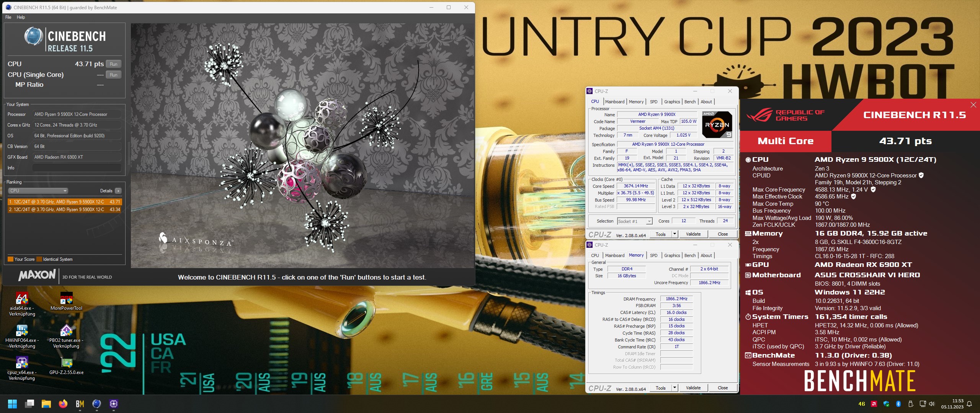980x413 pixels.
Task: Switch to Graphics tab in upper CPU-Z
Action: pyautogui.click(x=672, y=102)
